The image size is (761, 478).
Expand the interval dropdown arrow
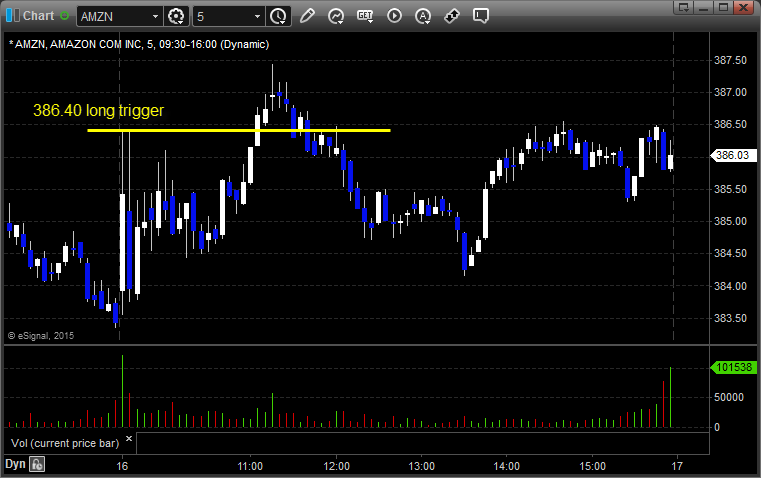pos(258,16)
